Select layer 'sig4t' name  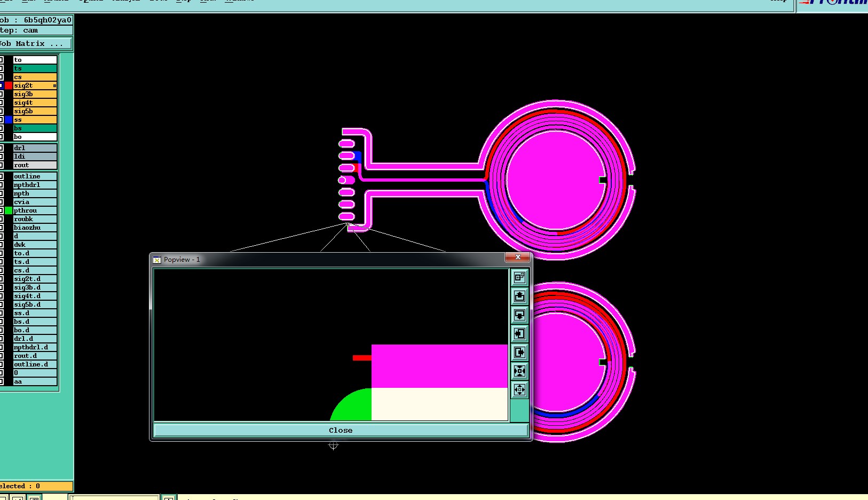35,103
